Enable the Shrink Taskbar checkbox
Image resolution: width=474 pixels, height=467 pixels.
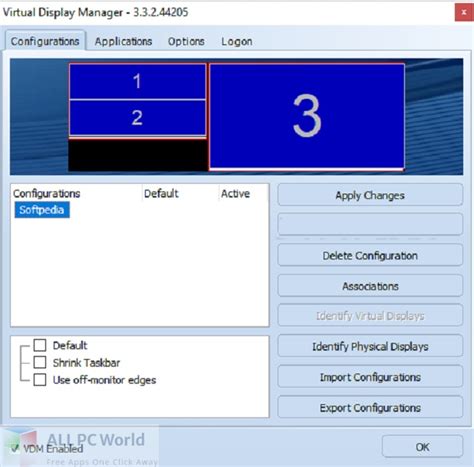40,362
